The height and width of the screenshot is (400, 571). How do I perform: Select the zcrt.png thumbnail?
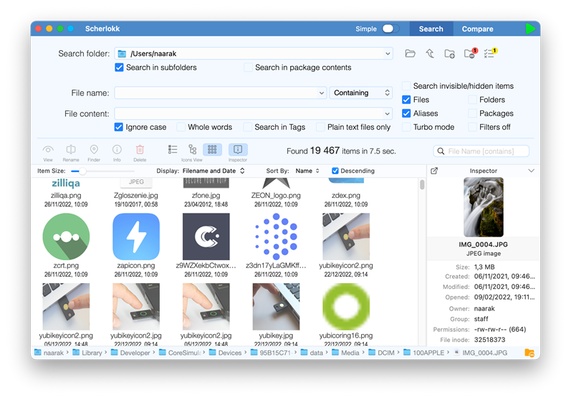pyautogui.click(x=66, y=236)
